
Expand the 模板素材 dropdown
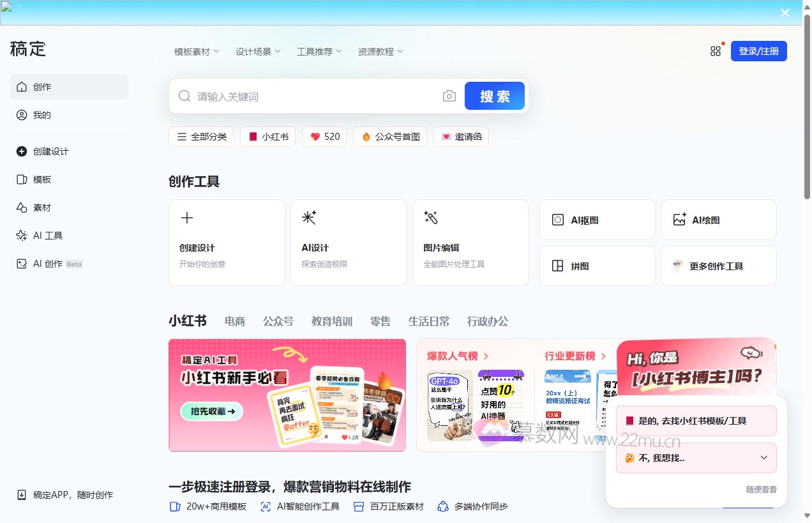pyautogui.click(x=195, y=51)
